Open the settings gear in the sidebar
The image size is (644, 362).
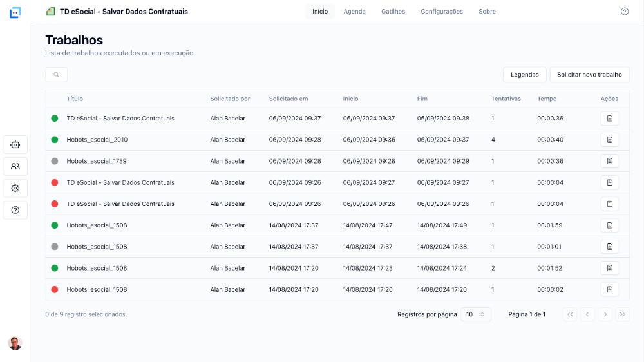15,188
